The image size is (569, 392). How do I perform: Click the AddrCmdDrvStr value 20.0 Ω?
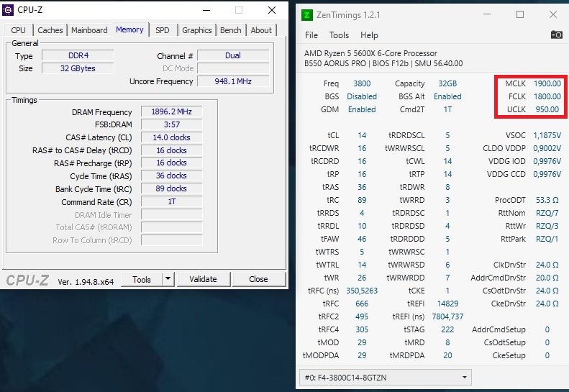click(547, 278)
